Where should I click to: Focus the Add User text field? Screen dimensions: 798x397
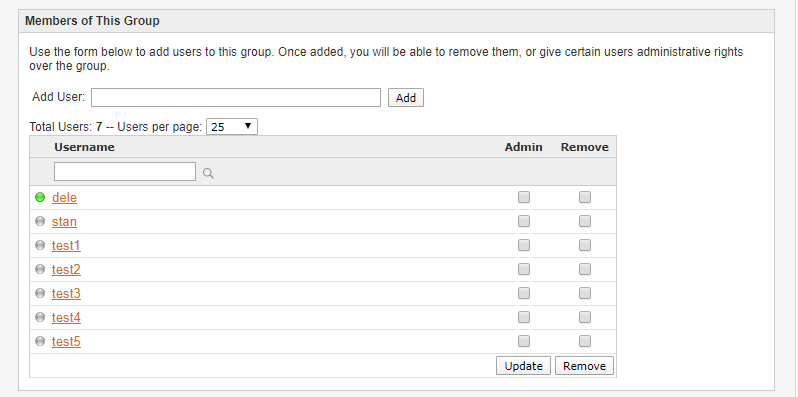point(236,98)
